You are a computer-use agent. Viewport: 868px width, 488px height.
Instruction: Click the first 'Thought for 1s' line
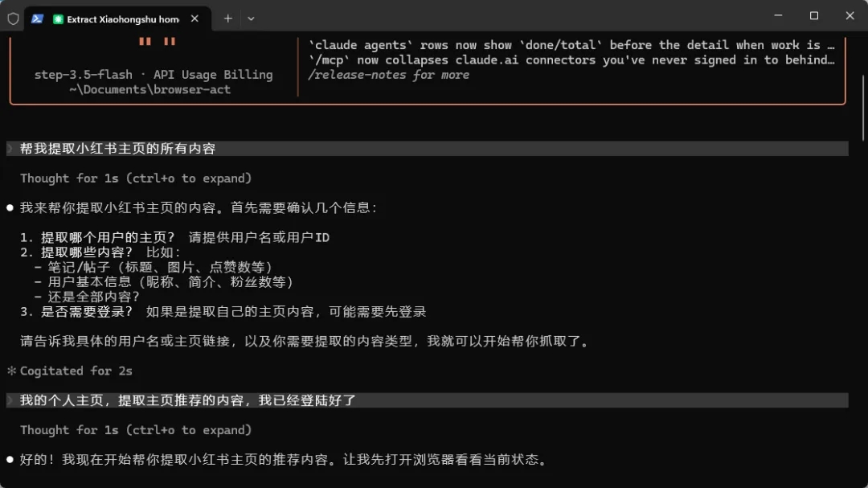[x=136, y=178]
